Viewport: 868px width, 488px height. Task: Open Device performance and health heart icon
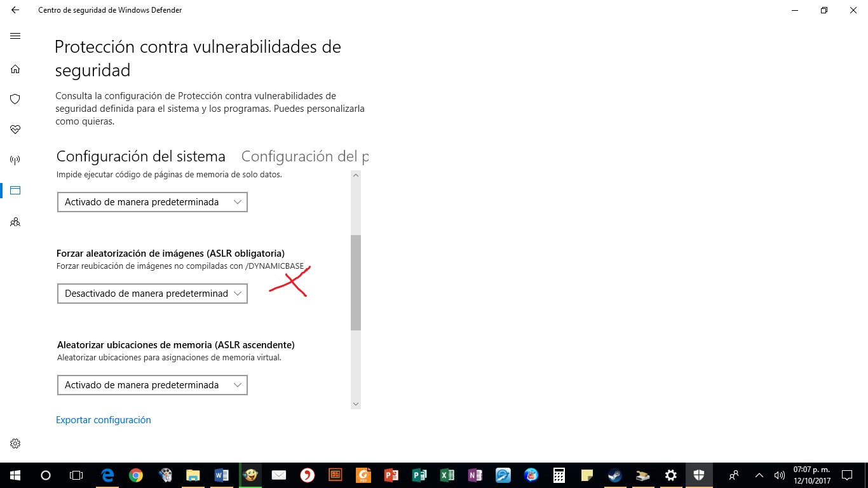coord(15,130)
